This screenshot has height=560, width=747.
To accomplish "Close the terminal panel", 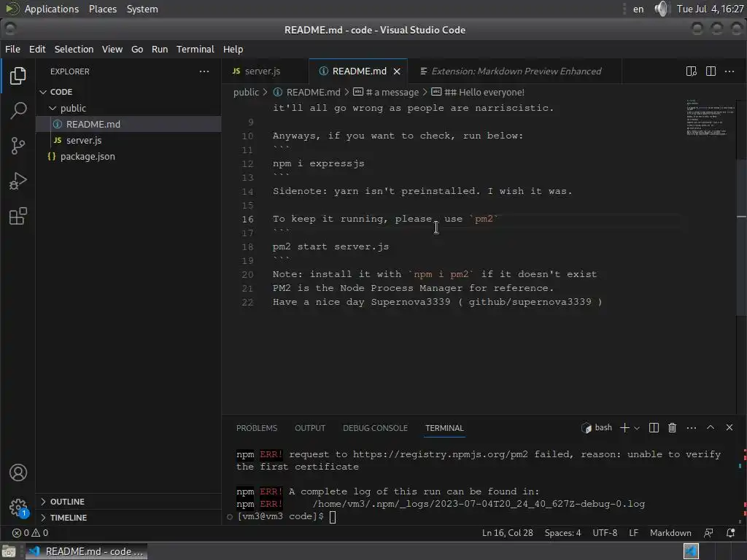I will coord(729,427).
